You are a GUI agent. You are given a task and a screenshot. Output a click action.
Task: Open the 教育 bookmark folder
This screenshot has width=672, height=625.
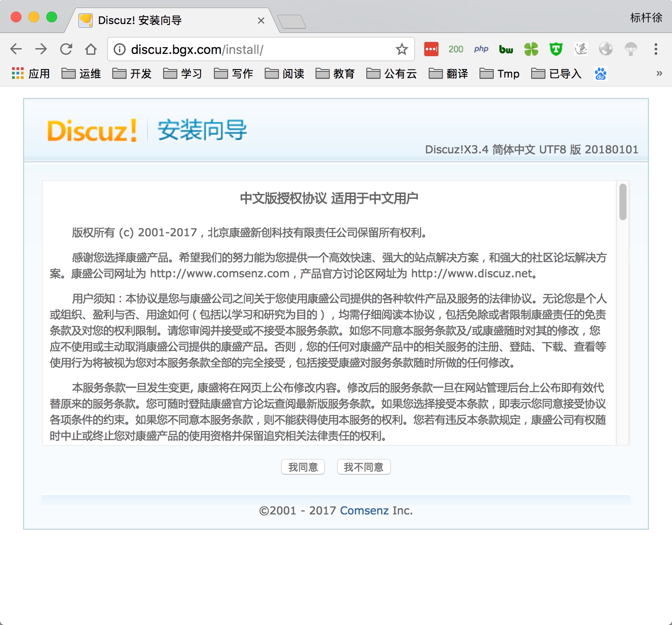click(x=335, y=74)
